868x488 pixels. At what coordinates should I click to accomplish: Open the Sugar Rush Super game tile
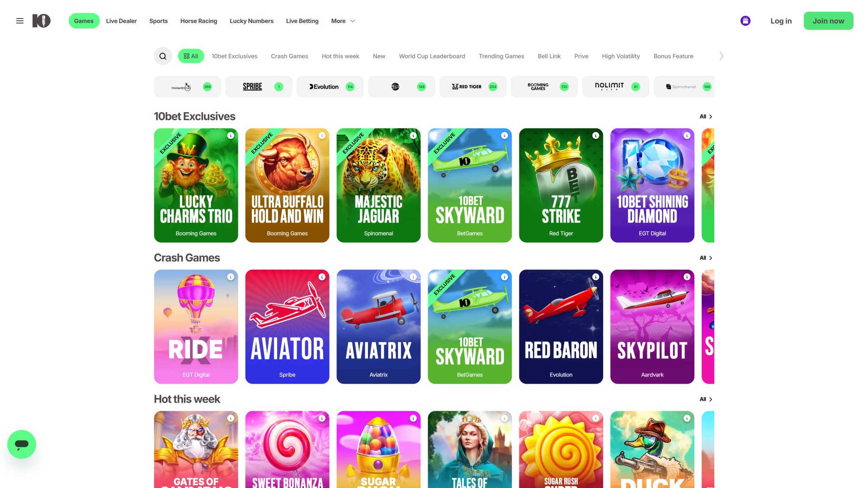tap(561, 449)
